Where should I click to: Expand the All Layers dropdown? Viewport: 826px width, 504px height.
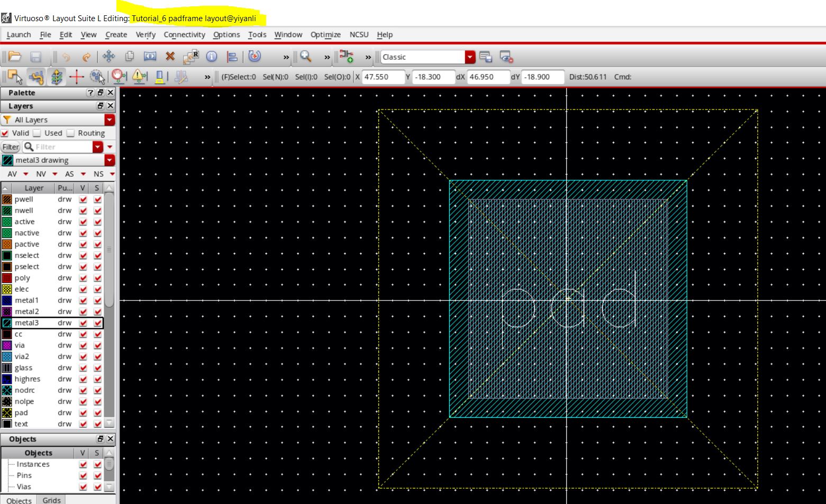[110, 120]
